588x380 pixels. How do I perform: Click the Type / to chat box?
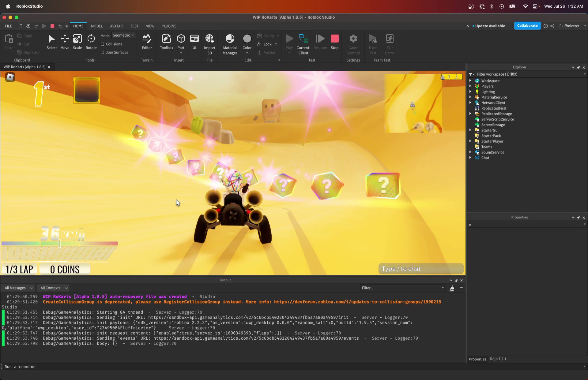[x=421, y=269]
